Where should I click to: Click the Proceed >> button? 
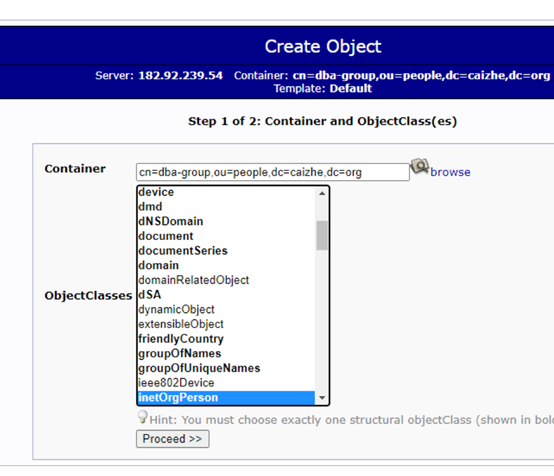[172, 439]
